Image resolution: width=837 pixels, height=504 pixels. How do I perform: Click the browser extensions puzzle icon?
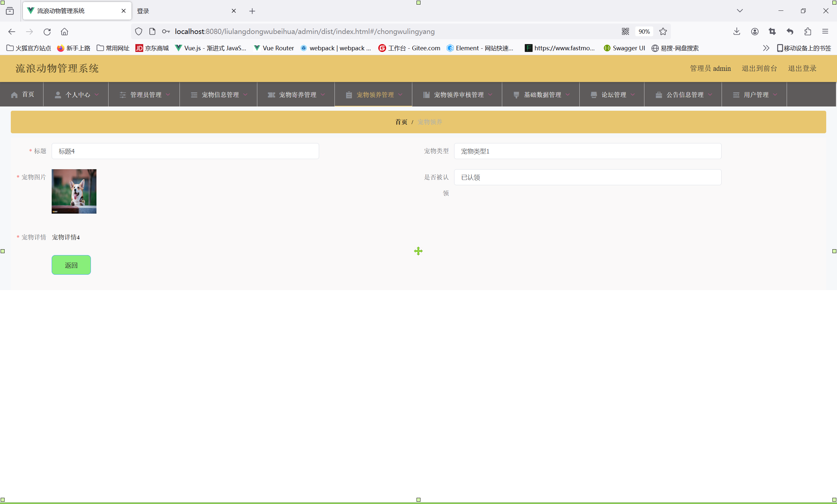point(808,32)
